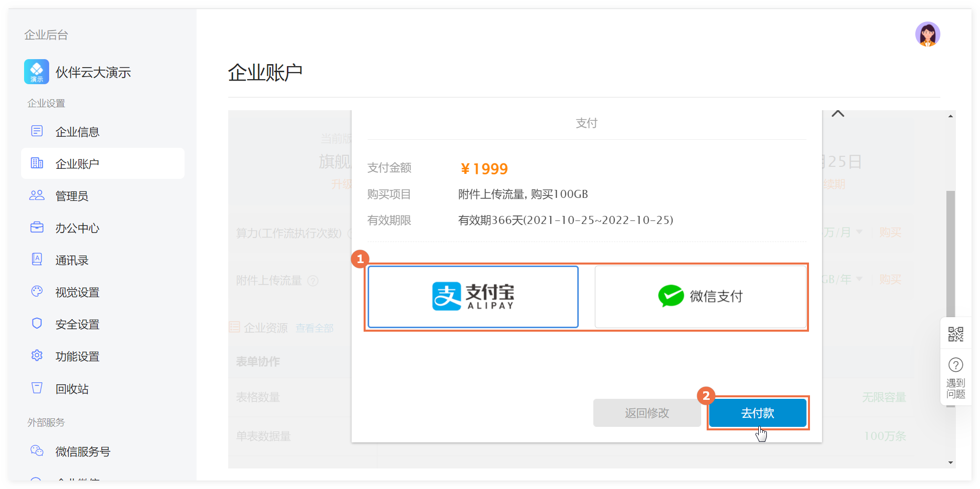
Task: Select 支付宝 Alipay payment method
Action: coord(473,297)
